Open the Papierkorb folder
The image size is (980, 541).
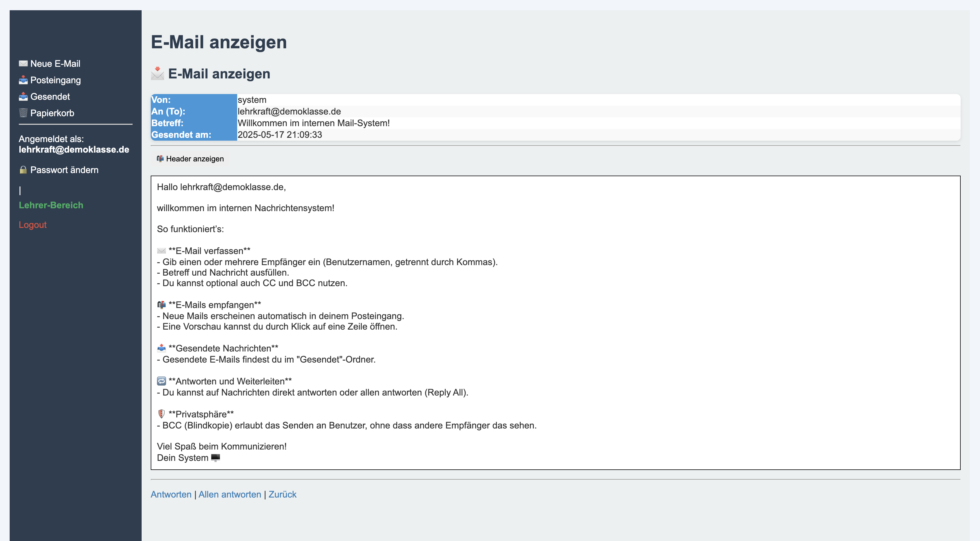(x=52, y=113)
